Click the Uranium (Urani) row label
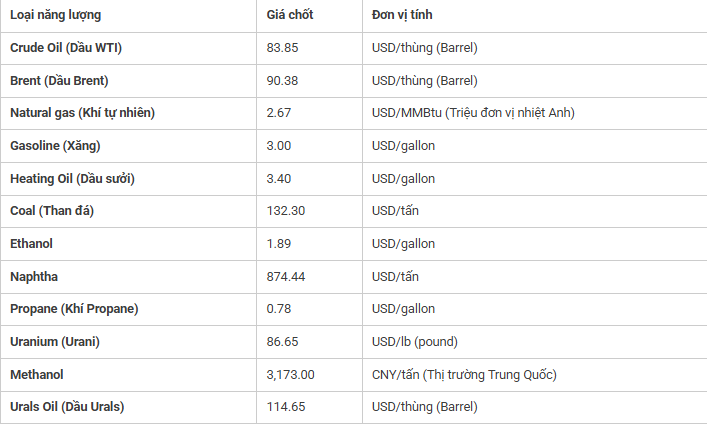 [55, 342]
